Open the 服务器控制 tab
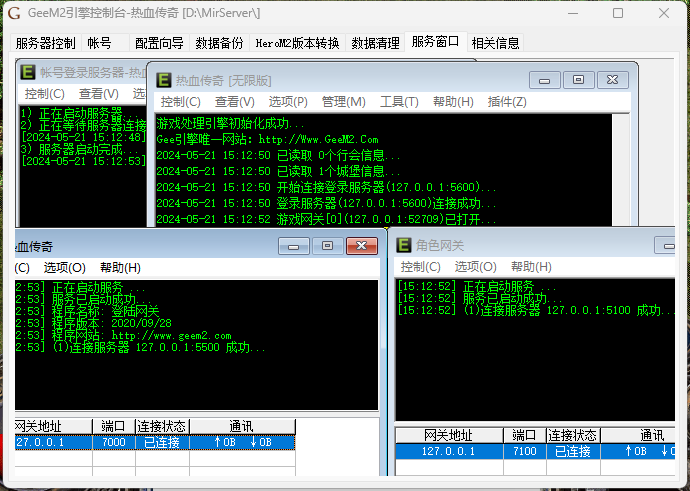This screenshot has height=491, width=690. [x=45, y=43]
